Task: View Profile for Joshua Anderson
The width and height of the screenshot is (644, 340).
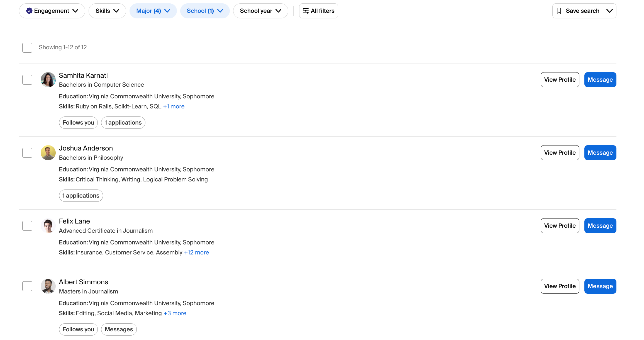Action: coord(560,153)
